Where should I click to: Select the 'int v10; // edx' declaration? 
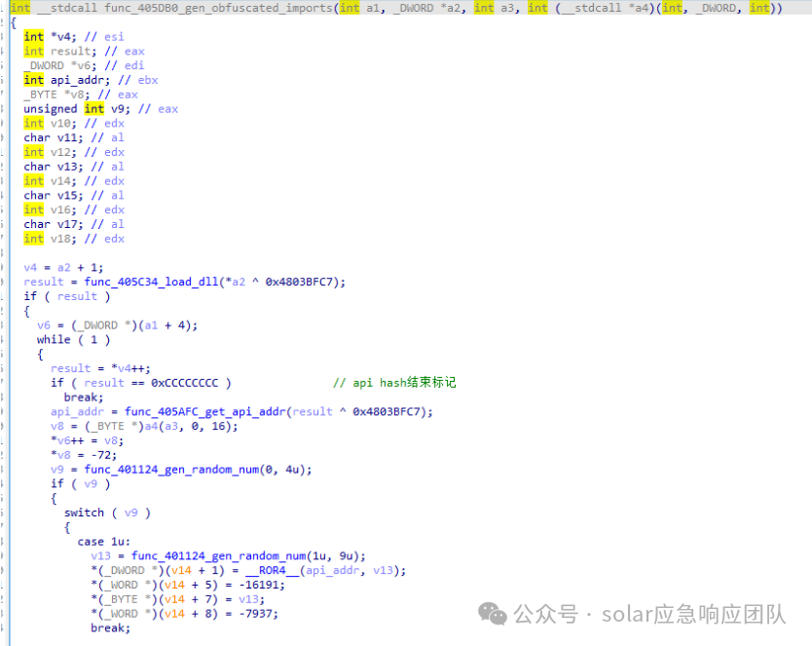point(74,124)
